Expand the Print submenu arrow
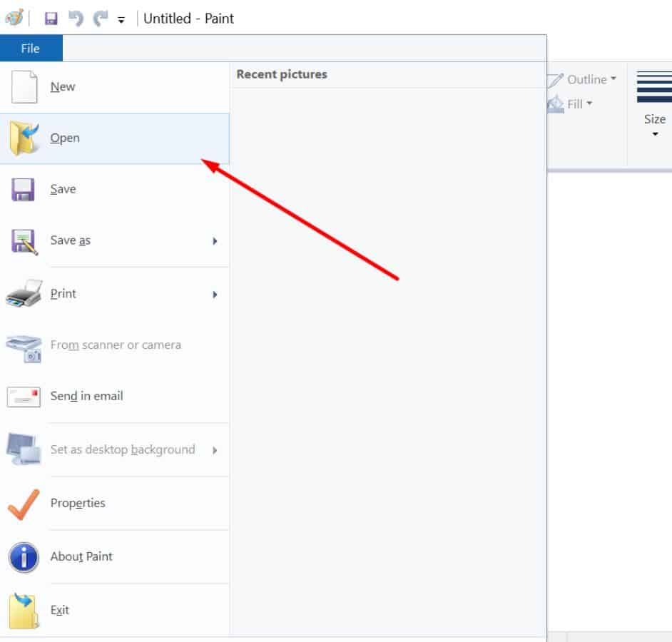 point(215,294)
